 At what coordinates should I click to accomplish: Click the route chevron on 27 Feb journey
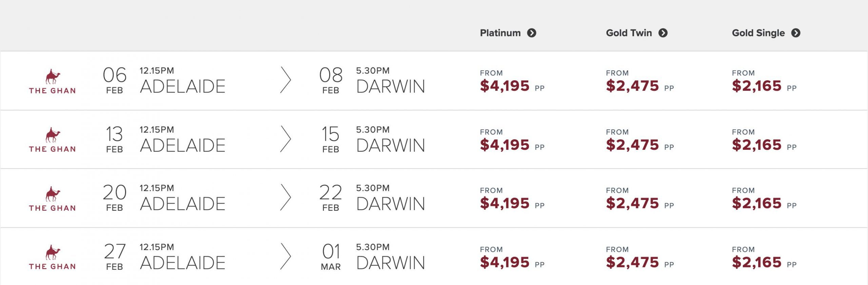point(285,256)
